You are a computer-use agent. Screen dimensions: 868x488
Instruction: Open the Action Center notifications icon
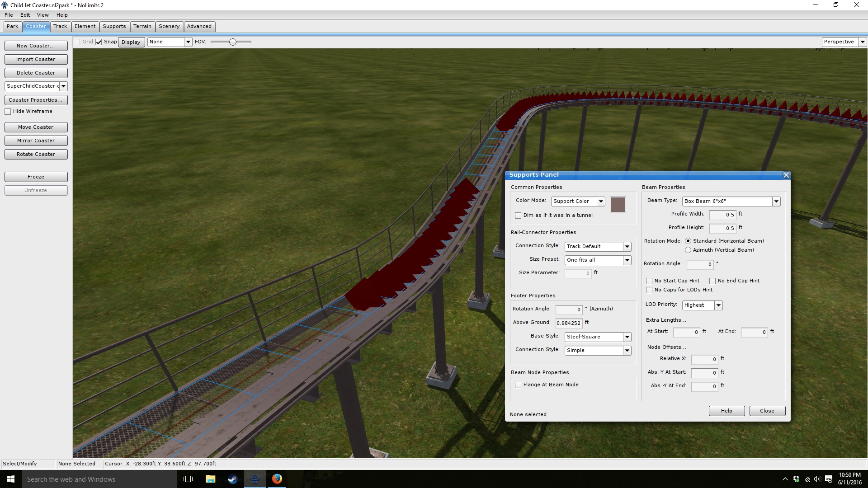[829, 479]
